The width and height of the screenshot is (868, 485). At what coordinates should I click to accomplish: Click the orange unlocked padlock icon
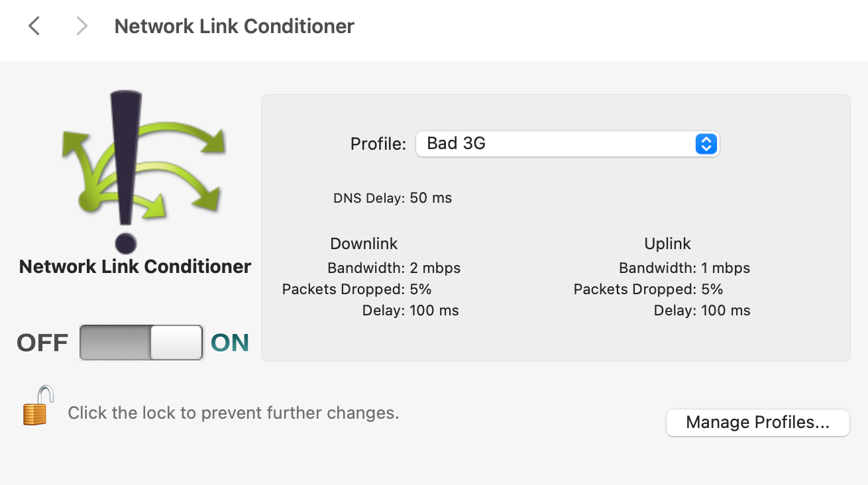pos(38,405)
